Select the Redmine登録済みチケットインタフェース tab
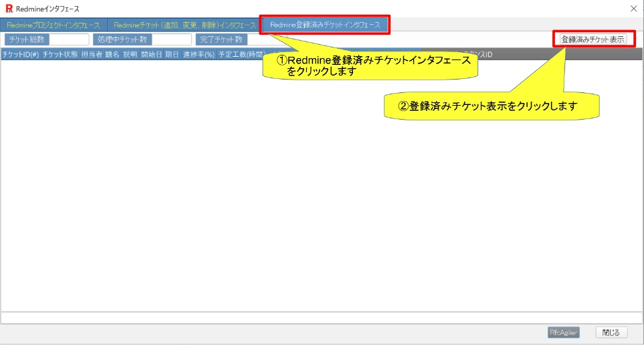The height and width of the screenshot is (345, 644). tap(325, 25)
